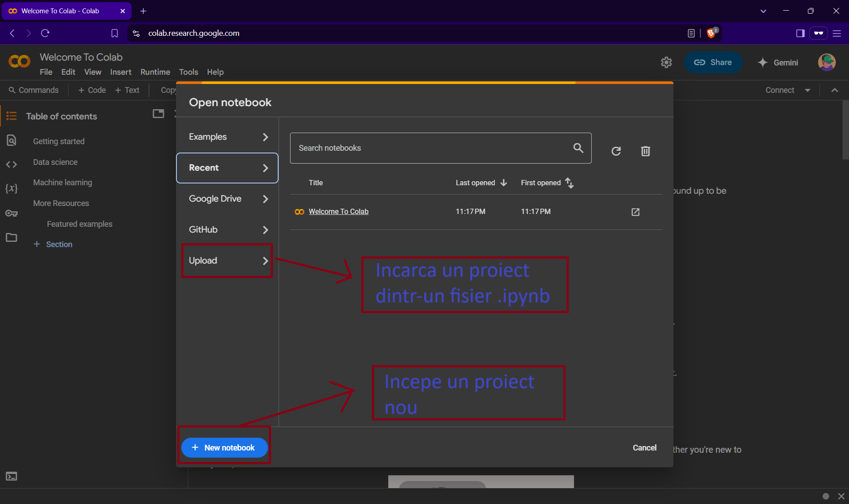The width and height of the screenshot is (849, 504).
Task: Click the New notebook button
Action: click(x=224, y=447)
